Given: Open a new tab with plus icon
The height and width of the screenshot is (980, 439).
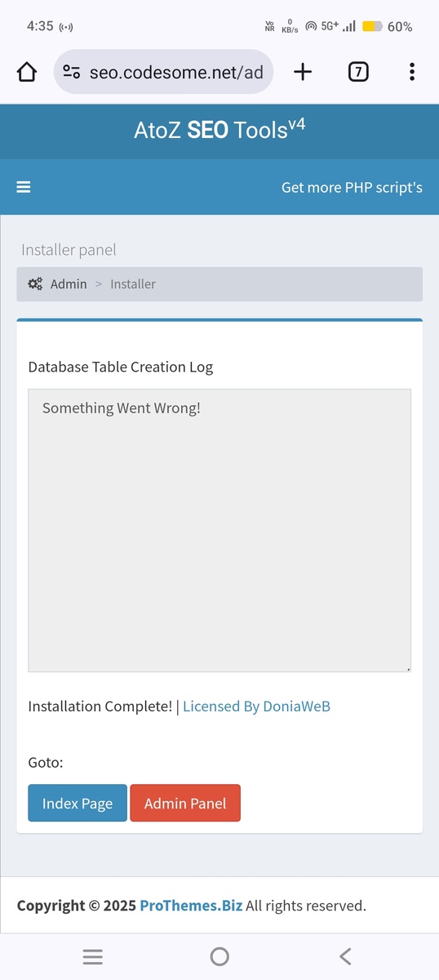Looking at the screenshot, I should tap(303, 72).
